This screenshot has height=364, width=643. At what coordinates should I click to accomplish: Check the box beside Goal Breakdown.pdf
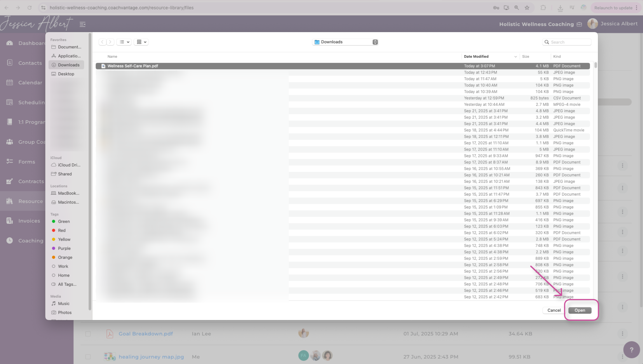coord(88,334)
